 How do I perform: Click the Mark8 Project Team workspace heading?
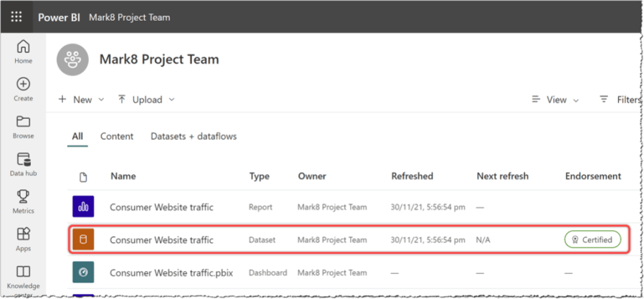[x=159, y=60]
